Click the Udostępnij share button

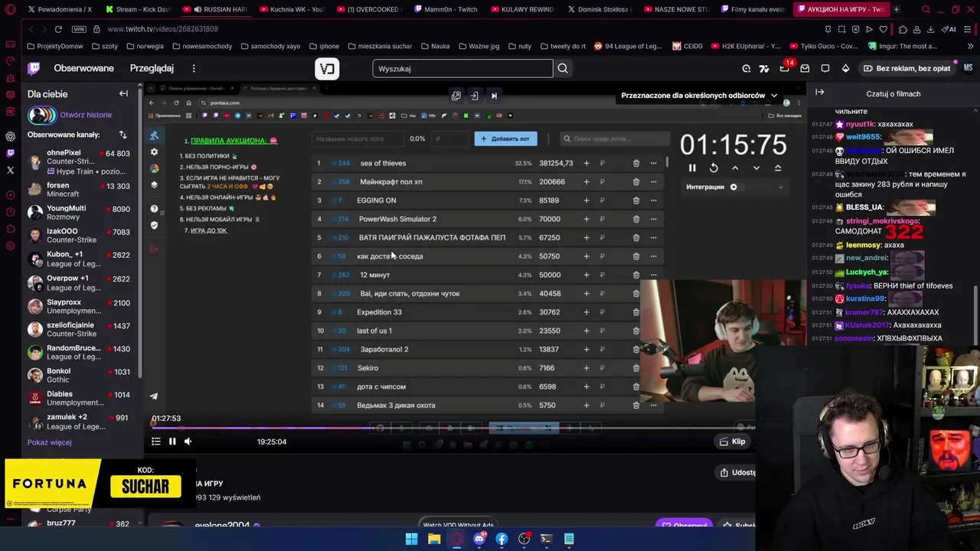737,472
